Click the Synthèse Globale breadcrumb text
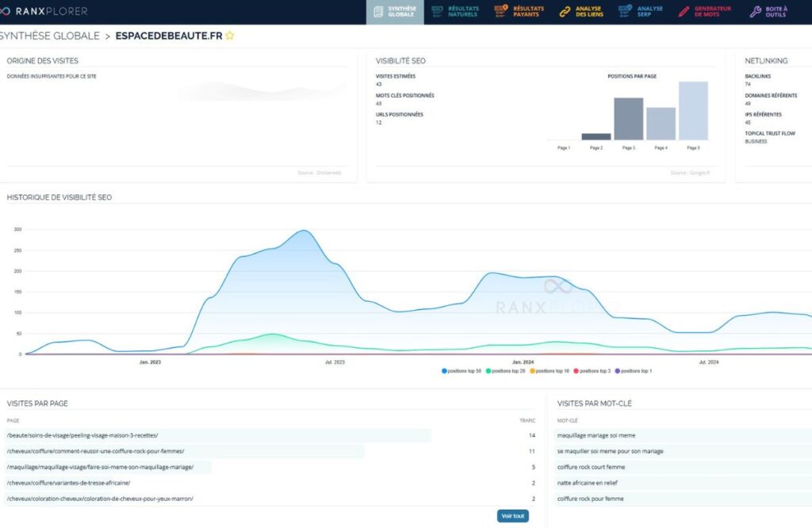 click(50, 36)
